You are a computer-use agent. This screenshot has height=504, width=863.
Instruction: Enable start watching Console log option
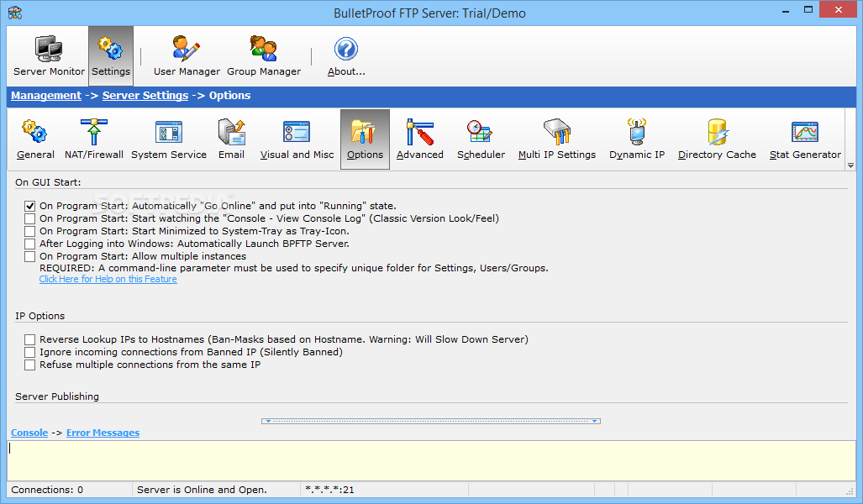click(x=29, y=218)
